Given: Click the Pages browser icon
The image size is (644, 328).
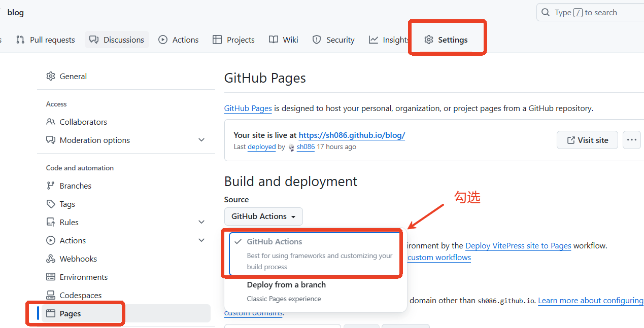Looking at the screenshot, I should [51, 313].
